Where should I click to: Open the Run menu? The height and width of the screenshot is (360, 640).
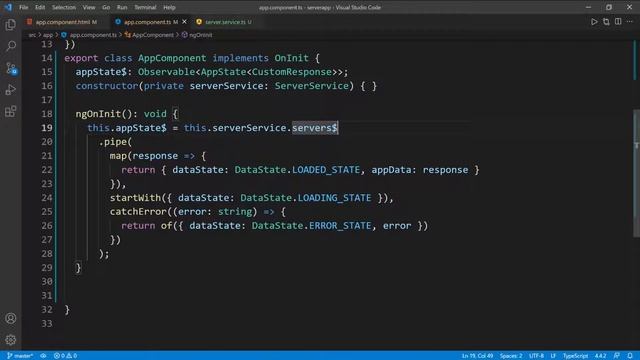point(122,7)
